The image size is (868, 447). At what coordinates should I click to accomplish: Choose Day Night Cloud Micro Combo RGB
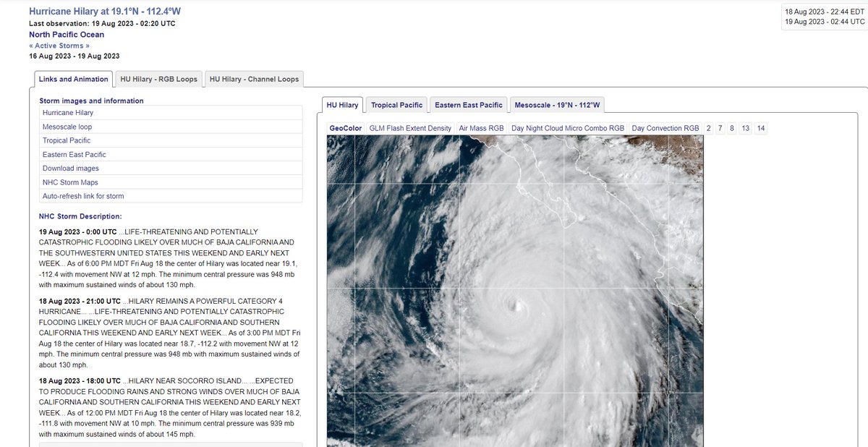[568, 128]
